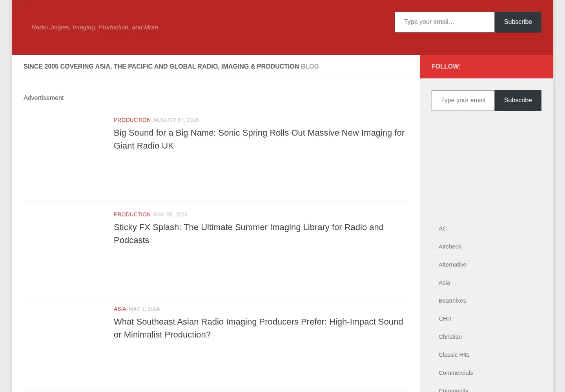Open the Sticky FX Splash article
565x392 pixels.
[249, 234]
